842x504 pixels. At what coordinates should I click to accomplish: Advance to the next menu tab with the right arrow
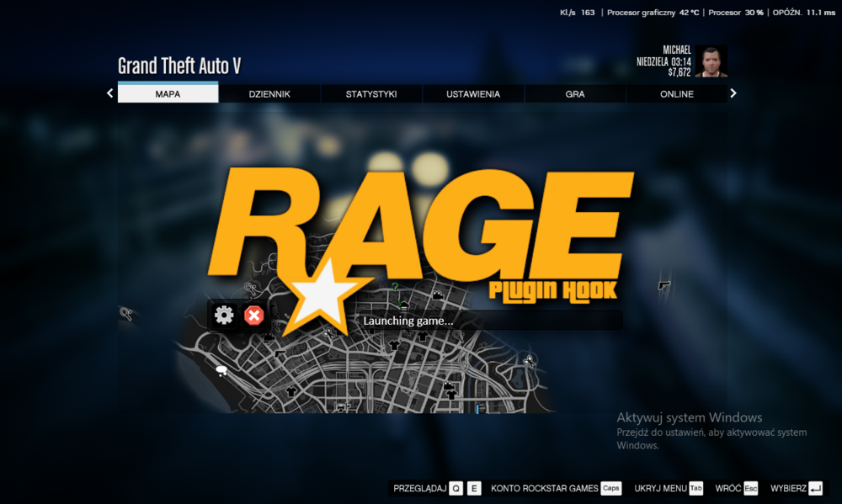(x=733, y=93)
